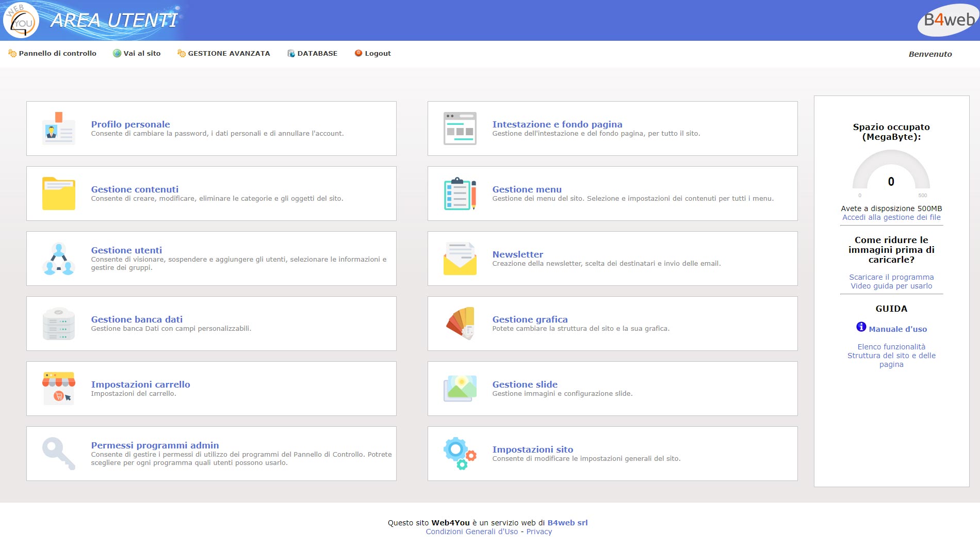Open the Gestione banca dati link
The width and height of the screenshot is (980, 546).
[137, 319]
